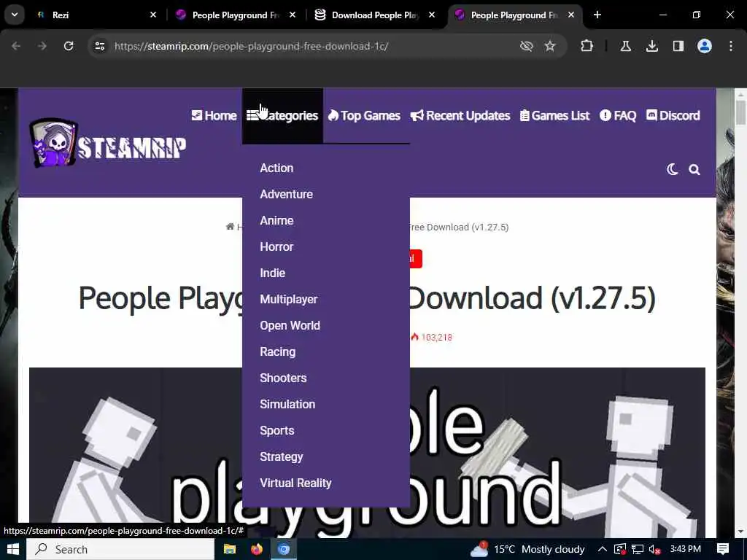This screenshot has width=747, height=560.
Task: Toggle dark mode moon icon
Action: click(672, 169)
